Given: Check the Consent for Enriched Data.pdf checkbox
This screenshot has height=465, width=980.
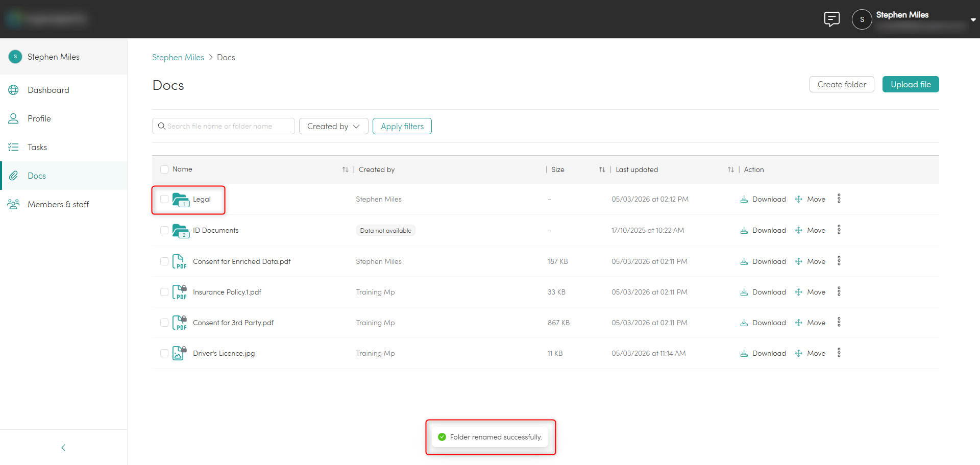Looking at the screenshot, I should [164, 261].
